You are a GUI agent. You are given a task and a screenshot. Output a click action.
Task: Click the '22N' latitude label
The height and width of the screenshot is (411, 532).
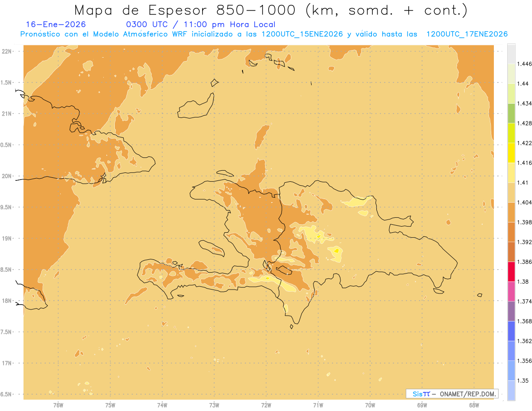(7, 51)
